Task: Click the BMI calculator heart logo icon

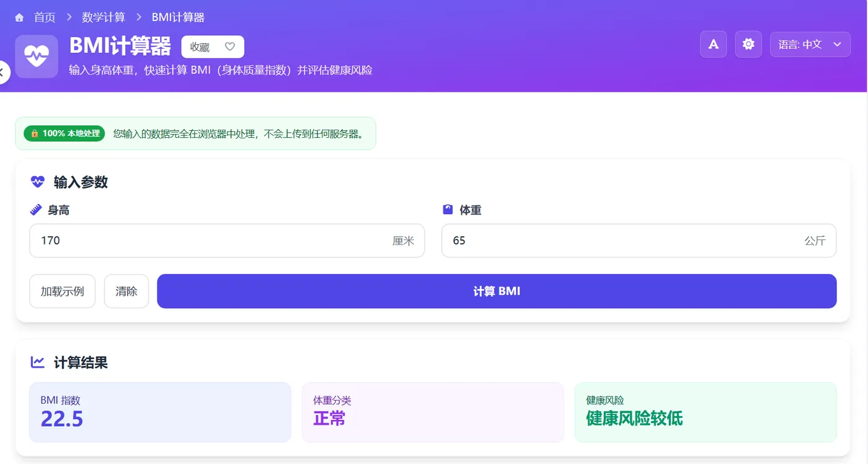Action: [36, 56]
